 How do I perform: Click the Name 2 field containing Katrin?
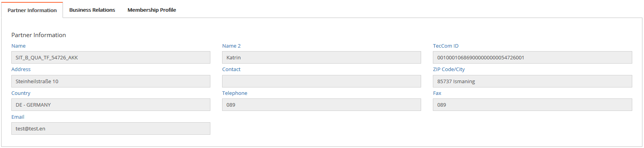point(321,57)
